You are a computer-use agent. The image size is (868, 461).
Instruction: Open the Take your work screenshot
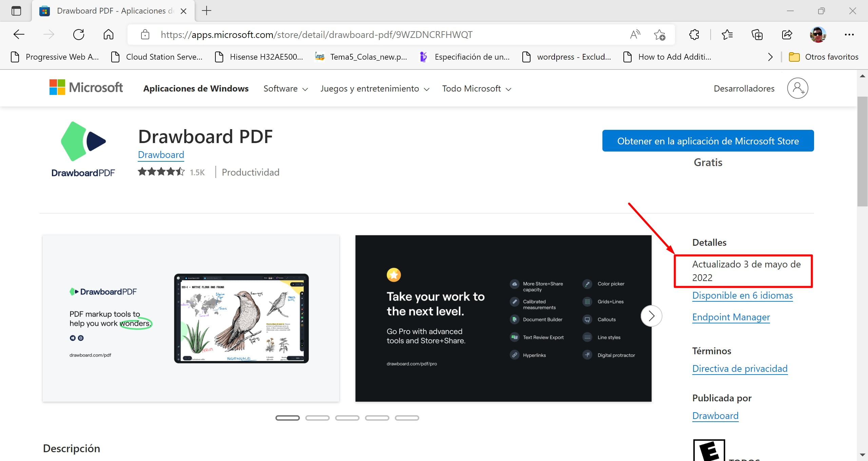click(503, 318)
